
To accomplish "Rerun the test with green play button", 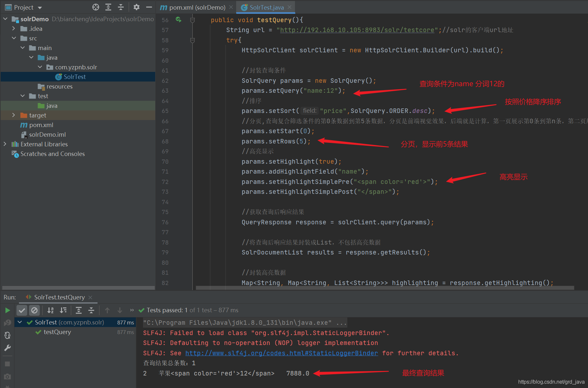I will point(7,310).
